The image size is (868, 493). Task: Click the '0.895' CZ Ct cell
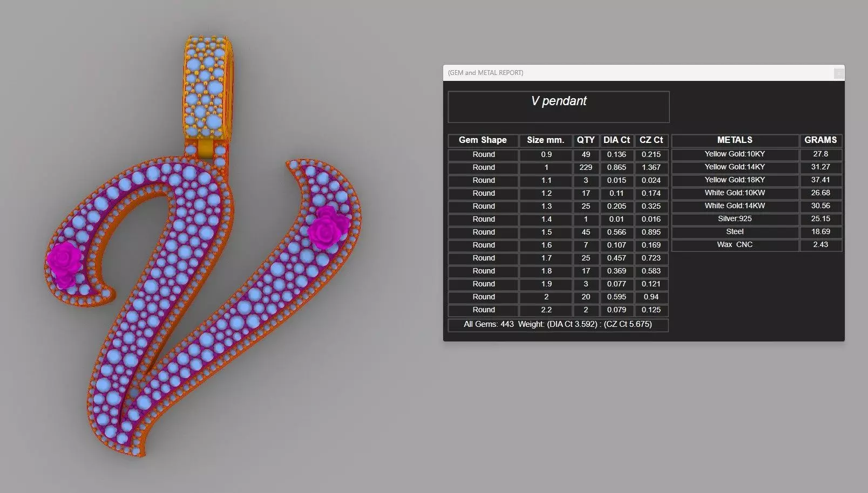coord(652,232)
